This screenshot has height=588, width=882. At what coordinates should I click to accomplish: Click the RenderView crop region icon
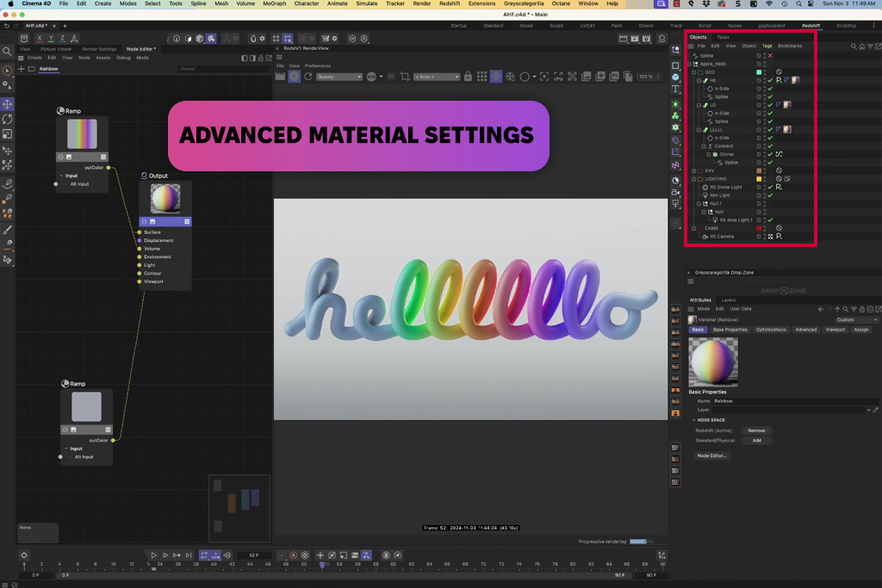[405, 77]
